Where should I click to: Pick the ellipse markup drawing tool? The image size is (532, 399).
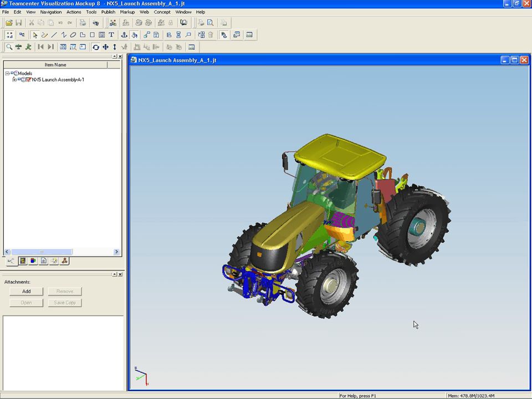(73, 34)
